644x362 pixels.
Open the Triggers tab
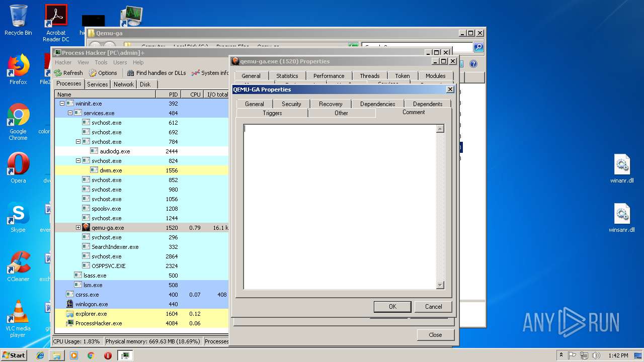coord(272,113)
